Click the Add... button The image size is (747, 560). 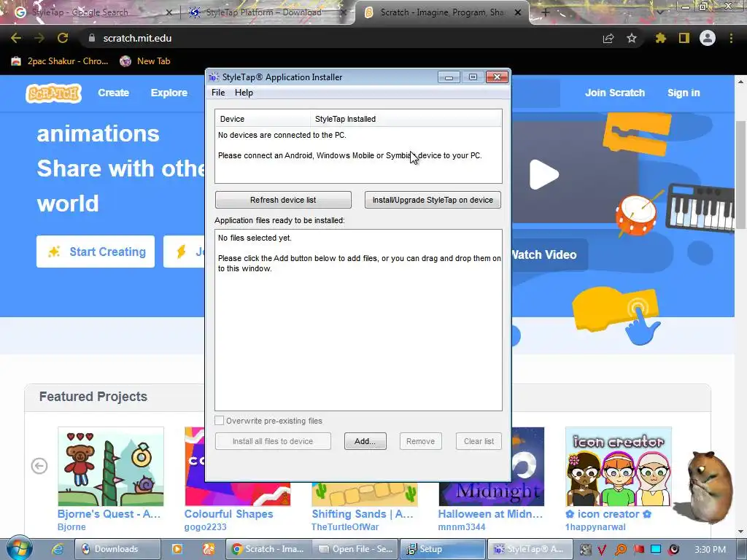365,441
